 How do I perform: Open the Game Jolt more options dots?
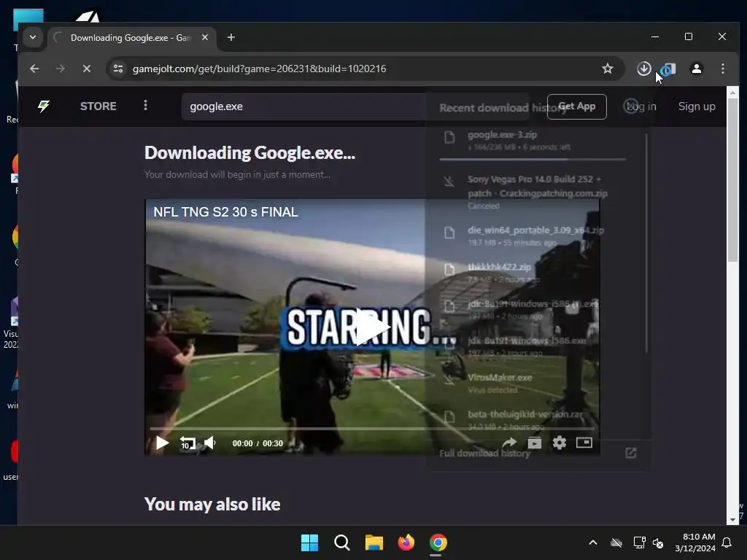tap(145, 105)
